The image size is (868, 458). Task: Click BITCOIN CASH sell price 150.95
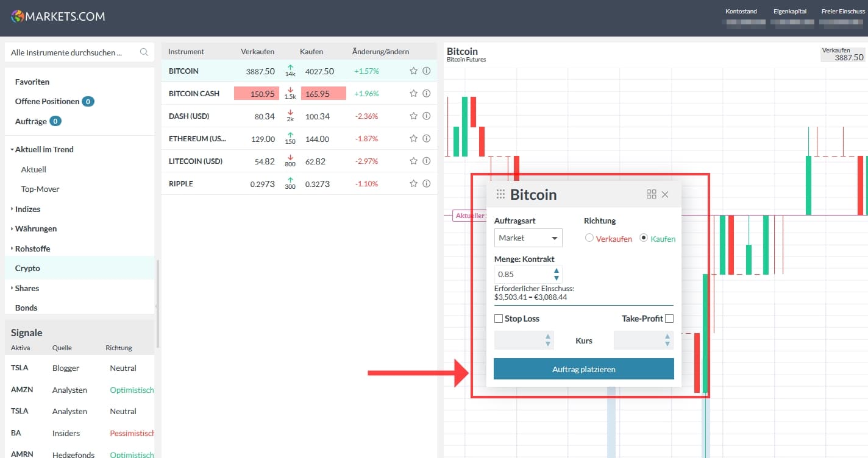pyautogui.click(x=257, y=94)
